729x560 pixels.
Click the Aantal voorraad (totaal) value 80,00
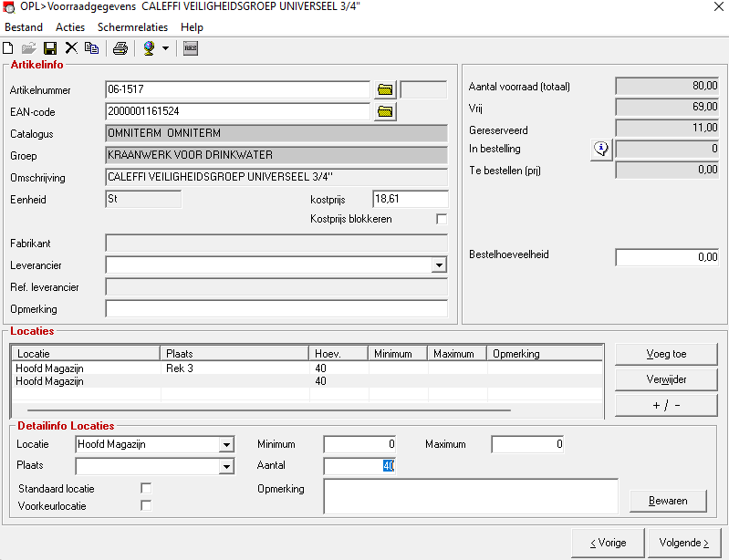[667, 86]
